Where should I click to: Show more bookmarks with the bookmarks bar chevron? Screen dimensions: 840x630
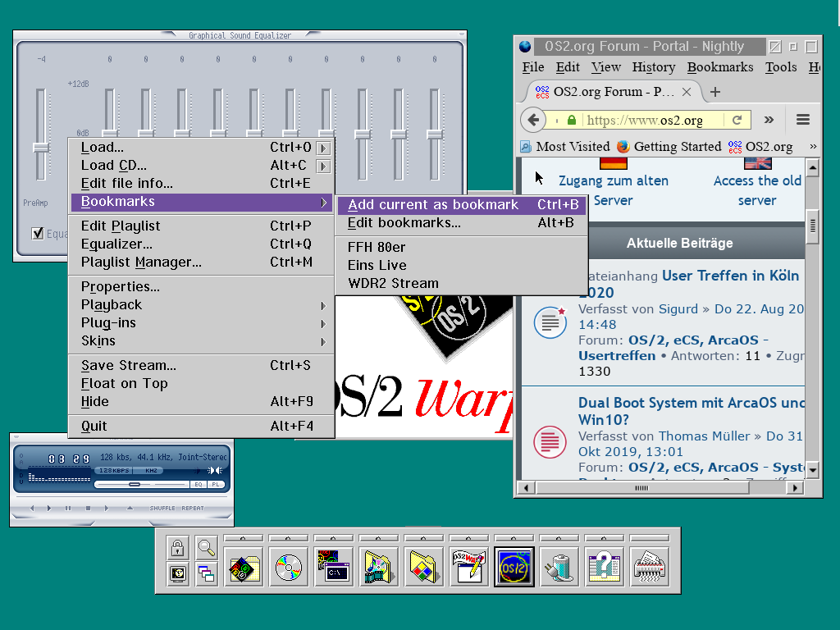(813, 146)
